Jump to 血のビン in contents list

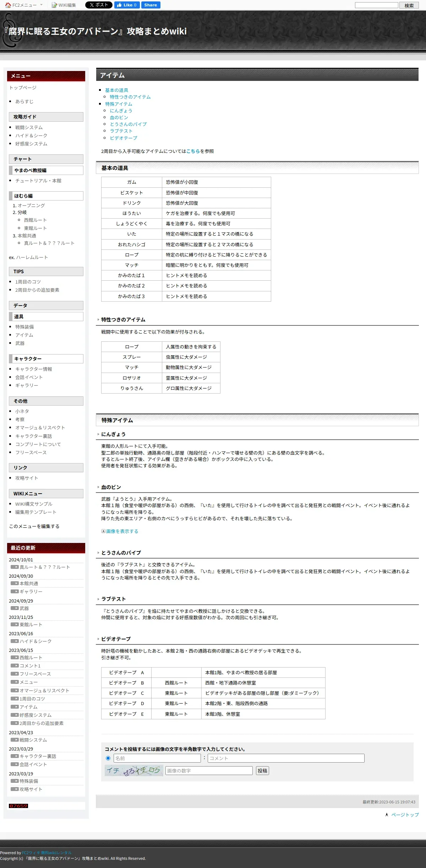pyautogui.click(x=119, y=117)
